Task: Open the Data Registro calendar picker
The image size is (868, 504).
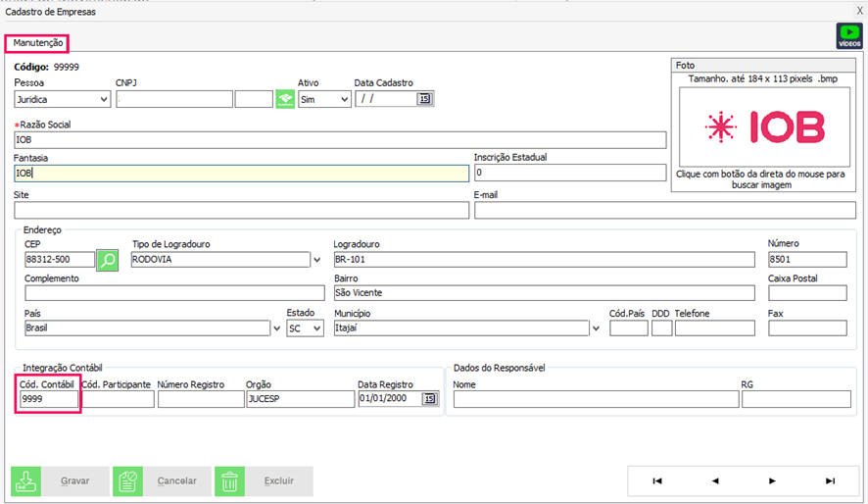Action: 430,399
